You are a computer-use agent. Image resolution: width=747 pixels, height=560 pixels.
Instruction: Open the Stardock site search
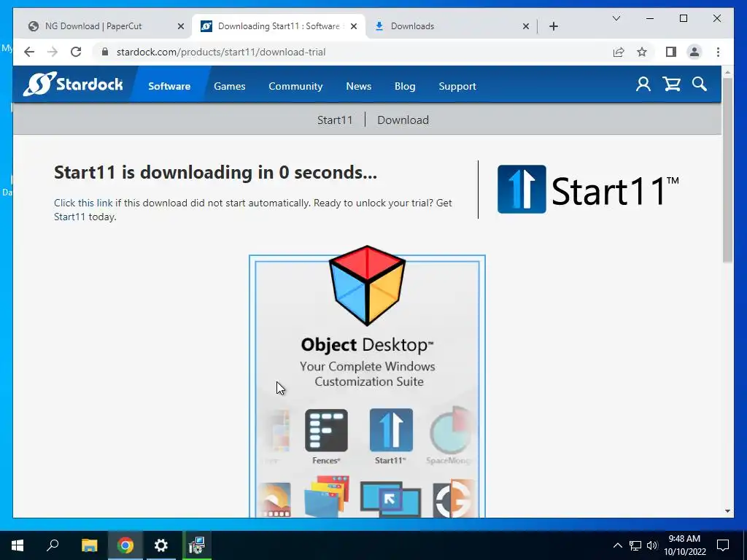tap(700, 85)
